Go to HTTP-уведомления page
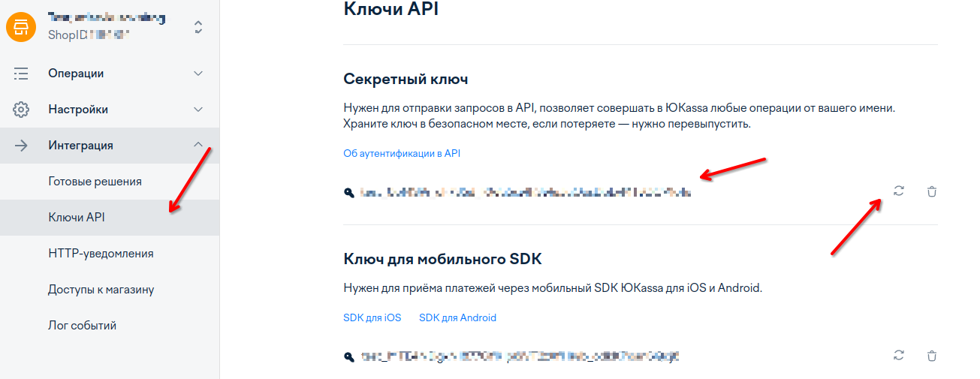Viewport: 980px width, 379px height. (x=101, y=254)
